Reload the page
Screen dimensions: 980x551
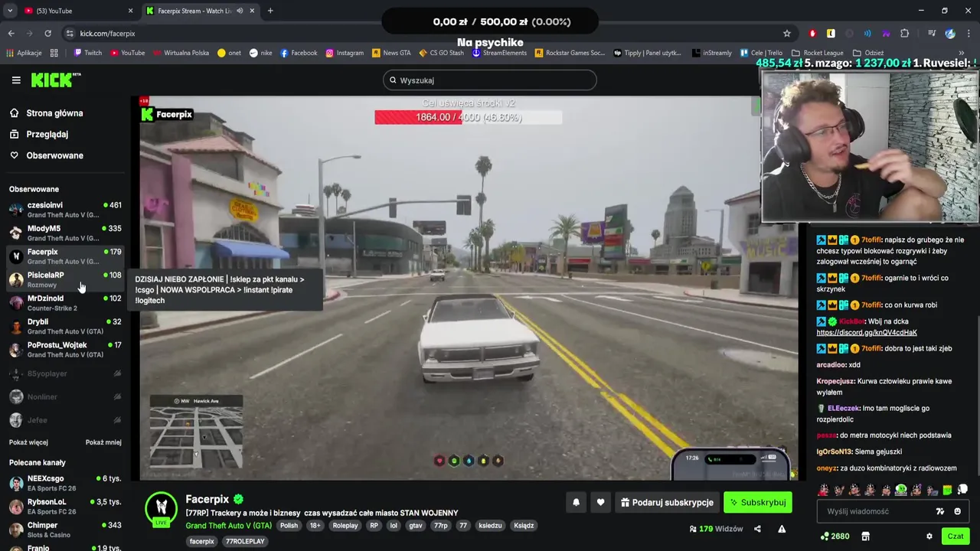click(47, 34)
